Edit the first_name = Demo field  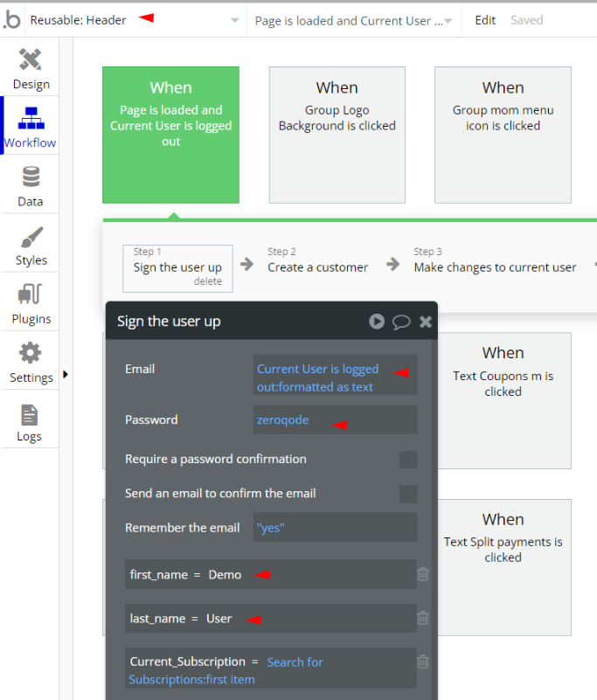(271, 574)
